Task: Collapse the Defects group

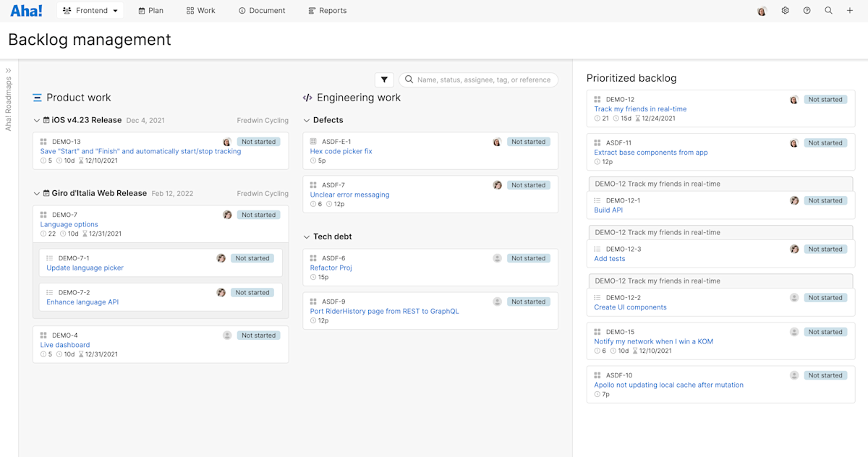Action: tap(306, 120)
